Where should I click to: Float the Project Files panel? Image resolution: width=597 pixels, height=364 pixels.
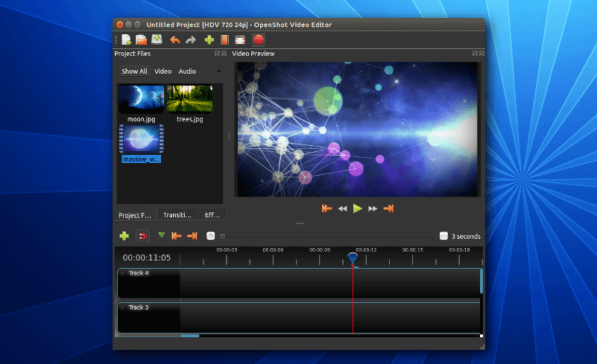[x=218, y=54]
